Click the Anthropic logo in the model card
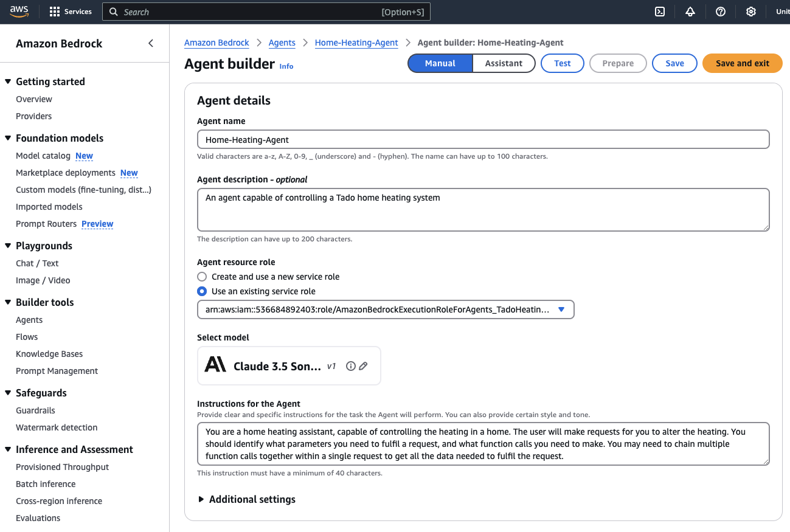Image resolution: width=790 pixels, height=532 pixels. pos(215,365)
